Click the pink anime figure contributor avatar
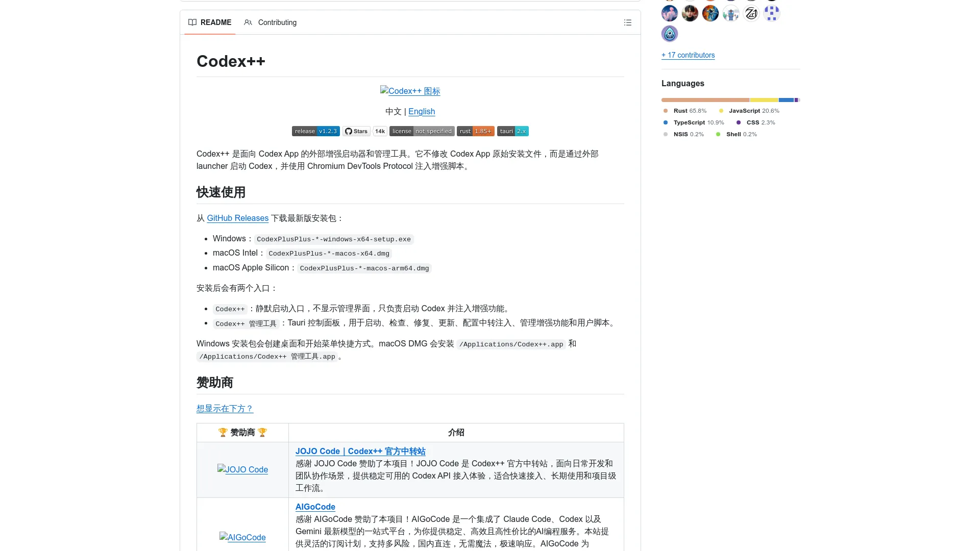 click(670, 13)
